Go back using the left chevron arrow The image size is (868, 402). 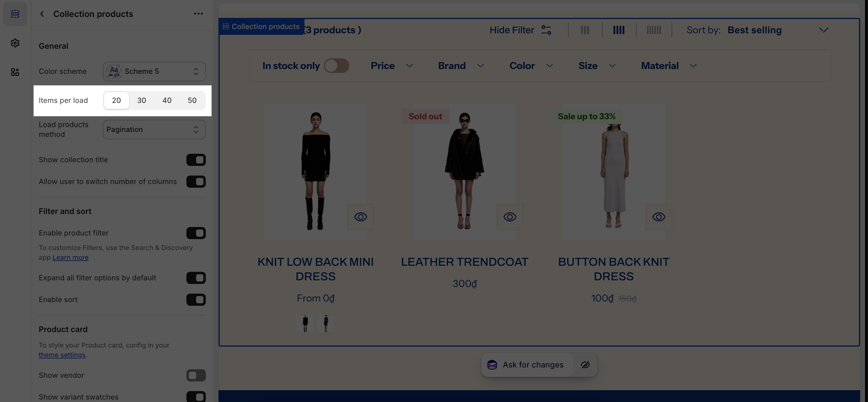[x=42, y=14]
